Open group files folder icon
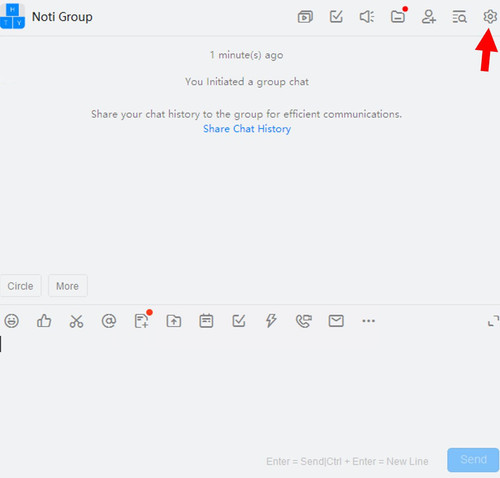Image resolution: width=500 pixels, height=478 pixels. pyautogui.click(x=398, y=16)
